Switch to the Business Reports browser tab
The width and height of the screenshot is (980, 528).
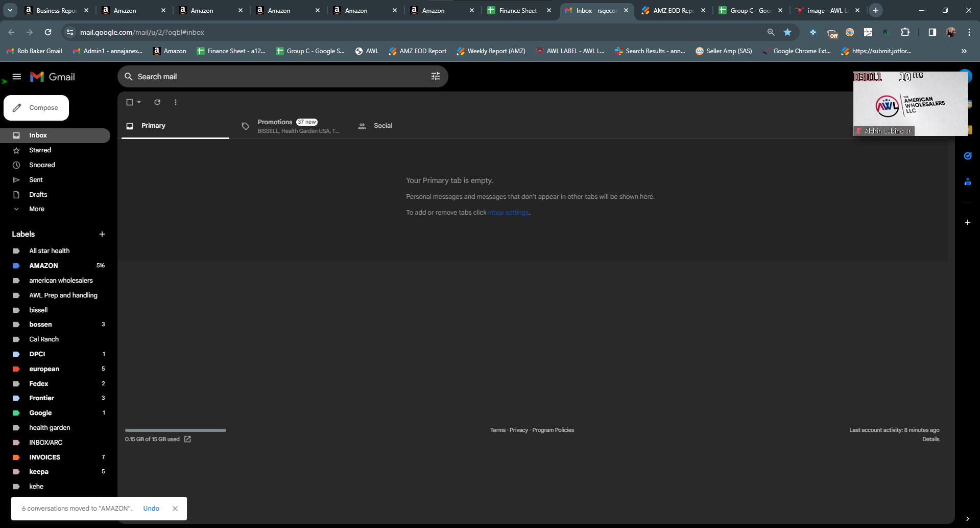(x=57, y=10)
